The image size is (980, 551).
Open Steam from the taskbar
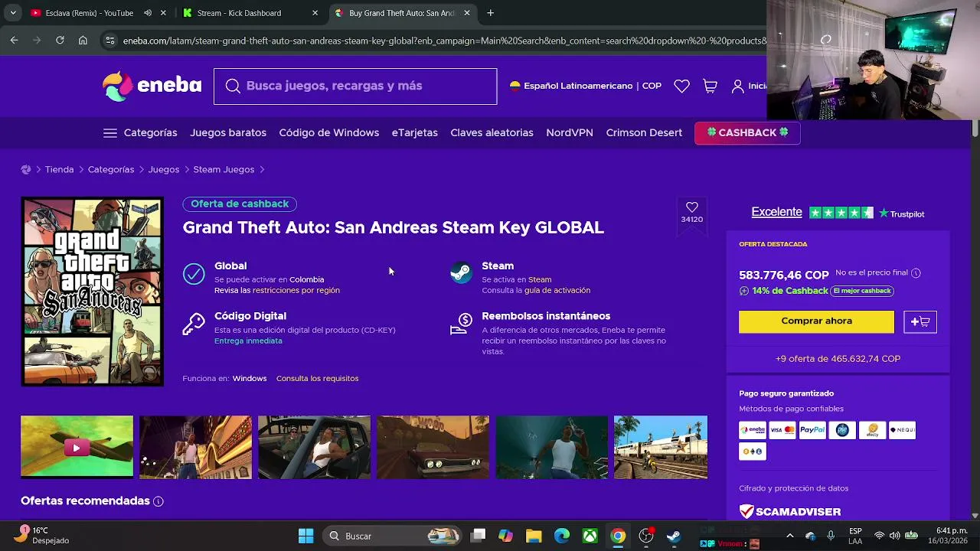tap(674, 536)
